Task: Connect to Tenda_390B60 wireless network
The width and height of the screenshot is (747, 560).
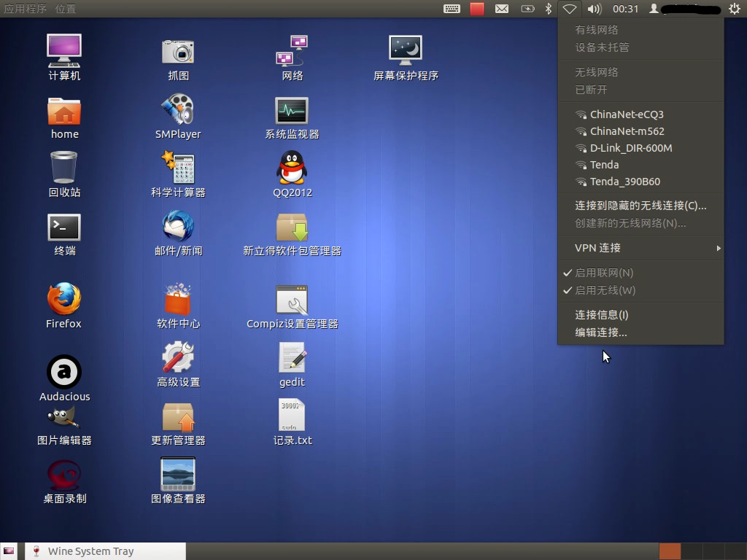Action: [x=640, y=182]
